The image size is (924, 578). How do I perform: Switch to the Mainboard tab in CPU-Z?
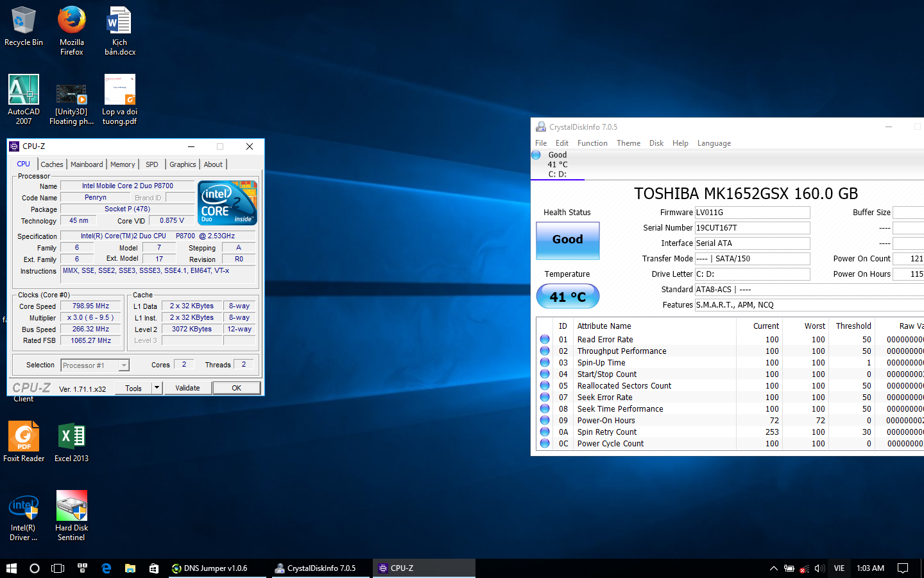pyautogui.click(x=87, y=164)
